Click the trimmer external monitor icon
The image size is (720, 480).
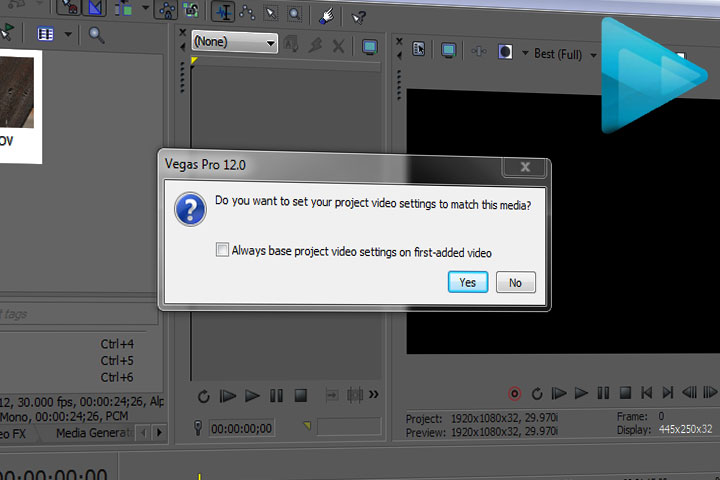[370, 47]
